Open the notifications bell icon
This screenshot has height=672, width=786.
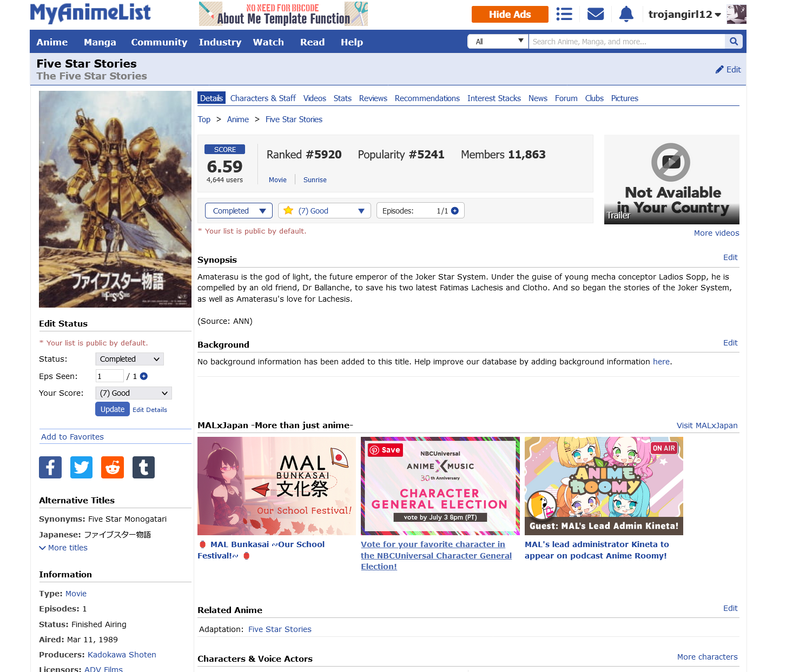tap(626, 14)
